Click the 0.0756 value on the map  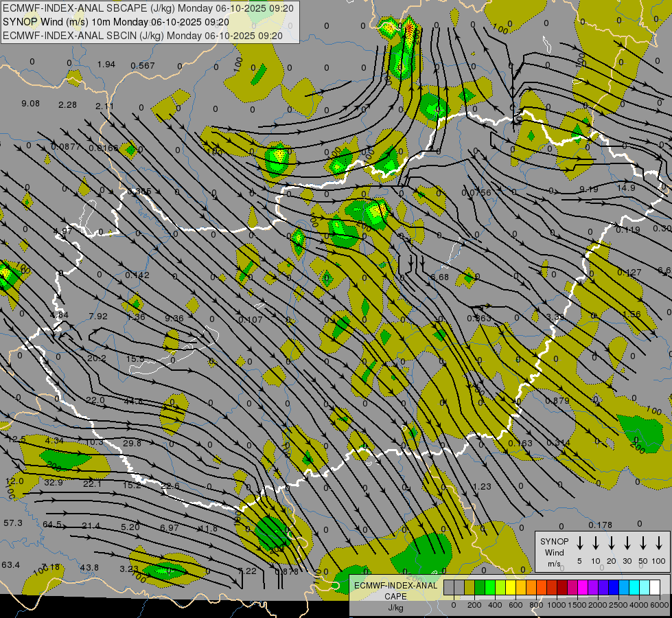[476, 192]
